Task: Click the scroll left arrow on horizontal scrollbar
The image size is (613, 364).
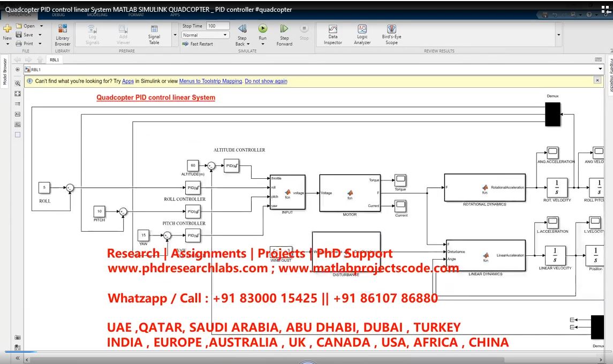Action: point(27,359)
